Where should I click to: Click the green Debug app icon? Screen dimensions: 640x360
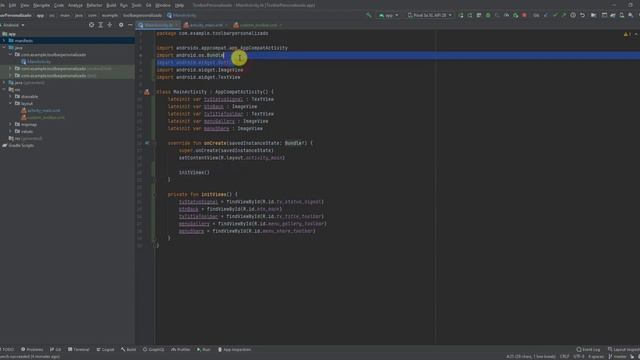pos(488,15)
